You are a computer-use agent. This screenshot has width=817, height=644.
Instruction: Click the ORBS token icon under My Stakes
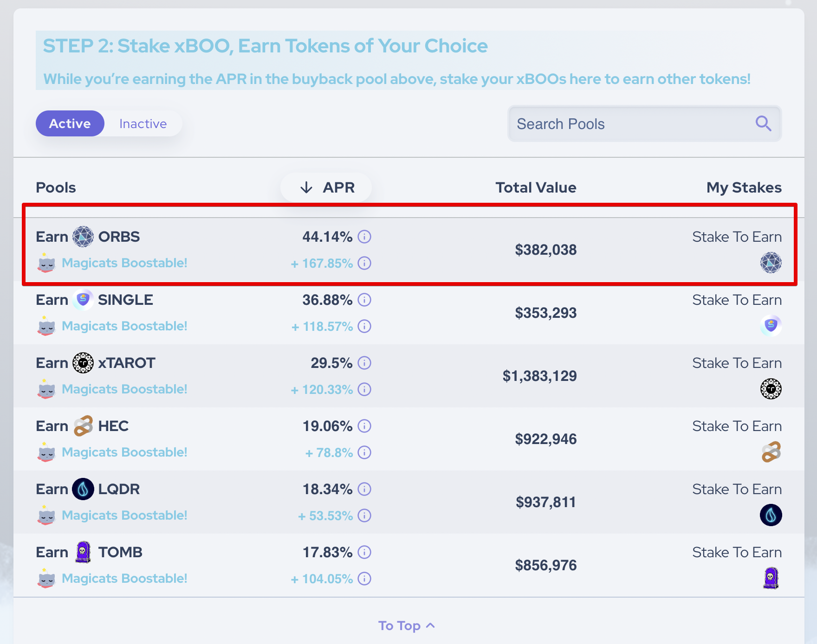[x=771, y=263]
